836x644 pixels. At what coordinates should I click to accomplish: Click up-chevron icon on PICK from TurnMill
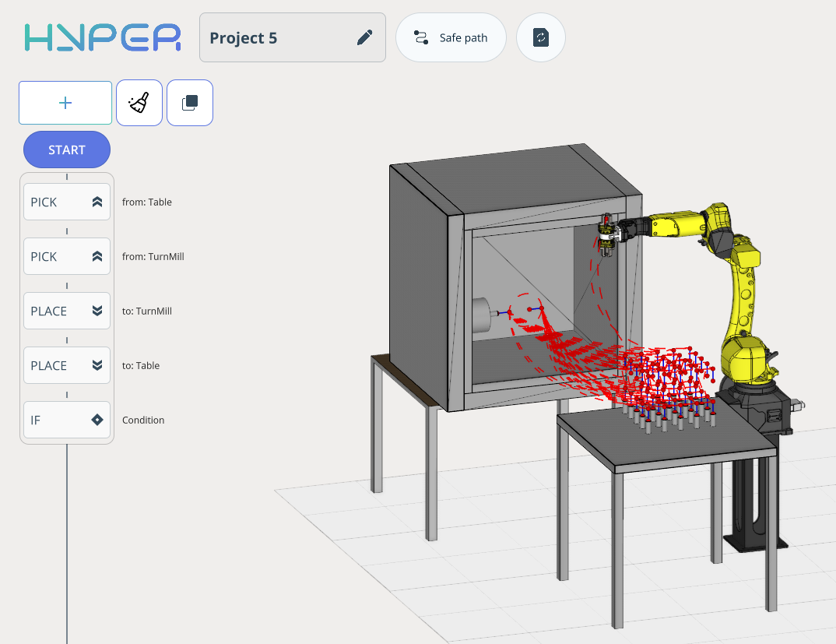[x=97, y=256]
